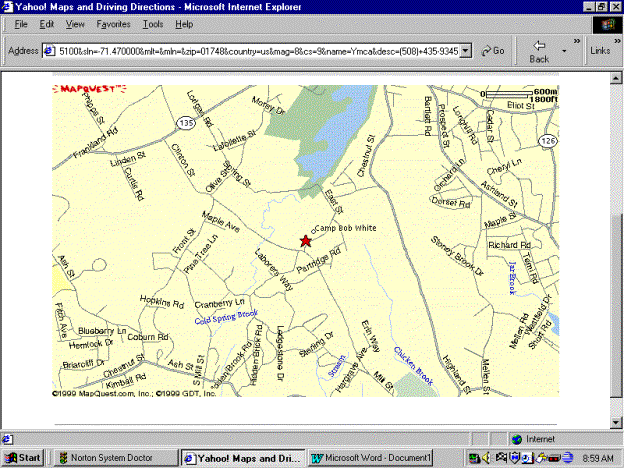
Task: Click the pencil-like tray icon beside the modem
Action: [x=541, y=458]
